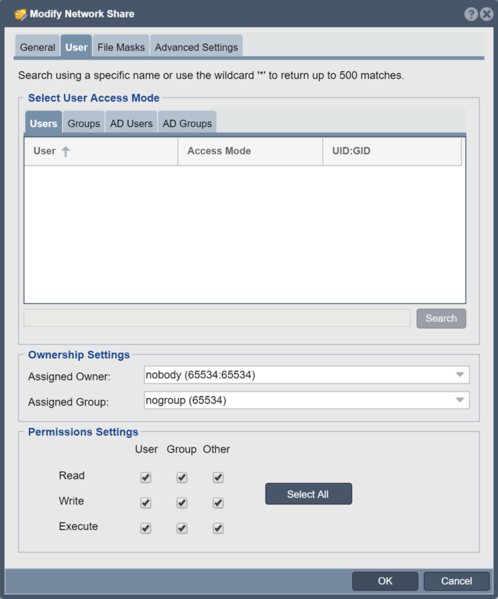This screenshot has width=498, height=599.
Task: Sort by UID:GID column header
Action: (392, 151)
